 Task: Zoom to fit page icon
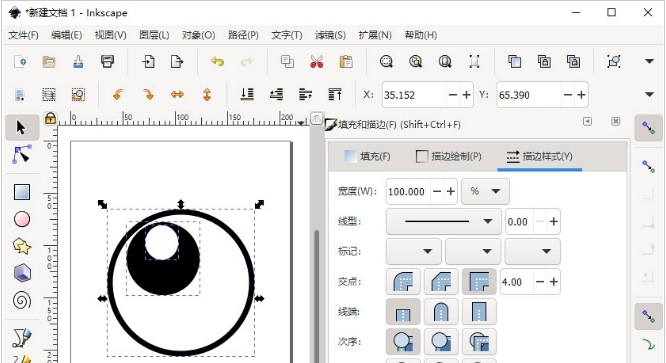pos(445,62)
